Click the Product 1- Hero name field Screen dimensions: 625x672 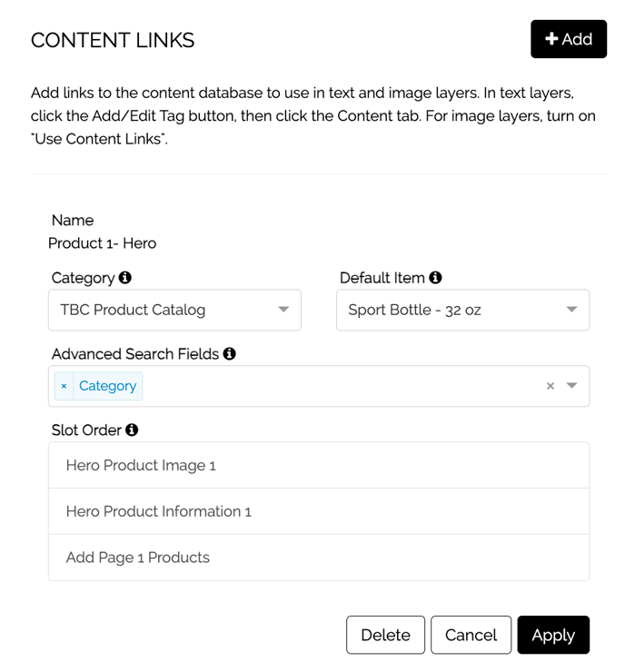(102, 243)
